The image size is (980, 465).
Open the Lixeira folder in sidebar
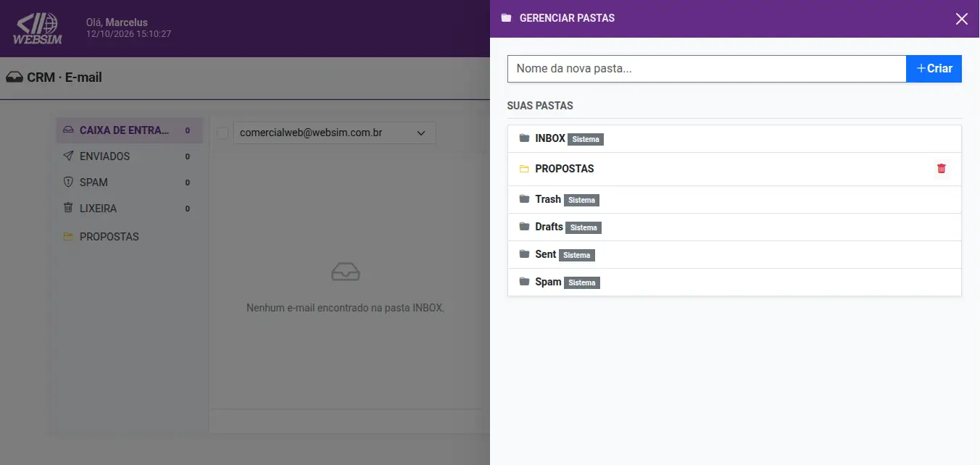coord(129,209)
